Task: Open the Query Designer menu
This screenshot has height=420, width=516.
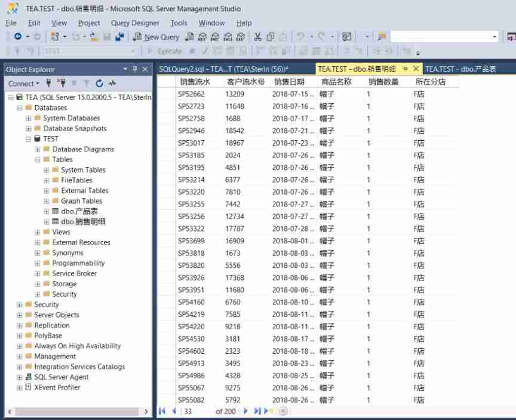Action: coord(135,23)
